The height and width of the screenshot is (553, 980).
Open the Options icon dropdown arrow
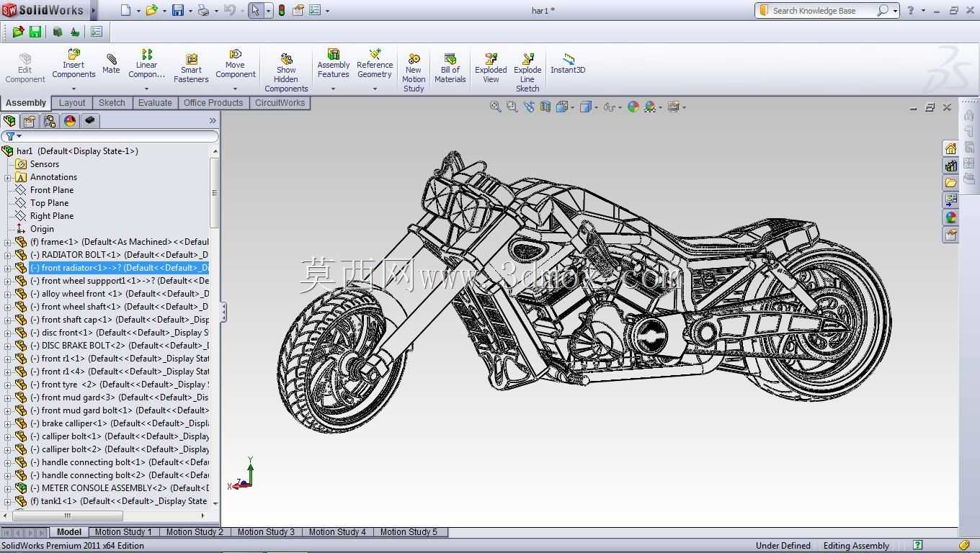(327, 11)
